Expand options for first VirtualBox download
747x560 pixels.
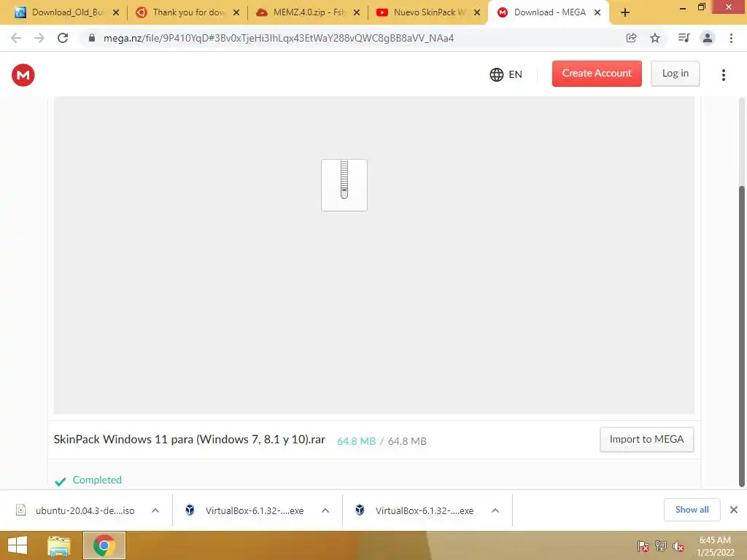click(x=325, y=510)
